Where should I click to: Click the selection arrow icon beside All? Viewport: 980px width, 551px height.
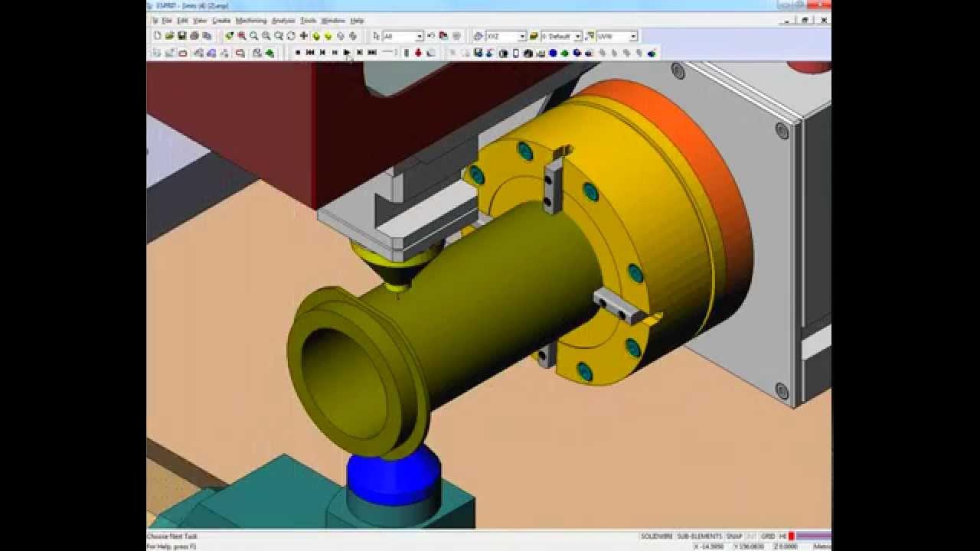point(376,36)
